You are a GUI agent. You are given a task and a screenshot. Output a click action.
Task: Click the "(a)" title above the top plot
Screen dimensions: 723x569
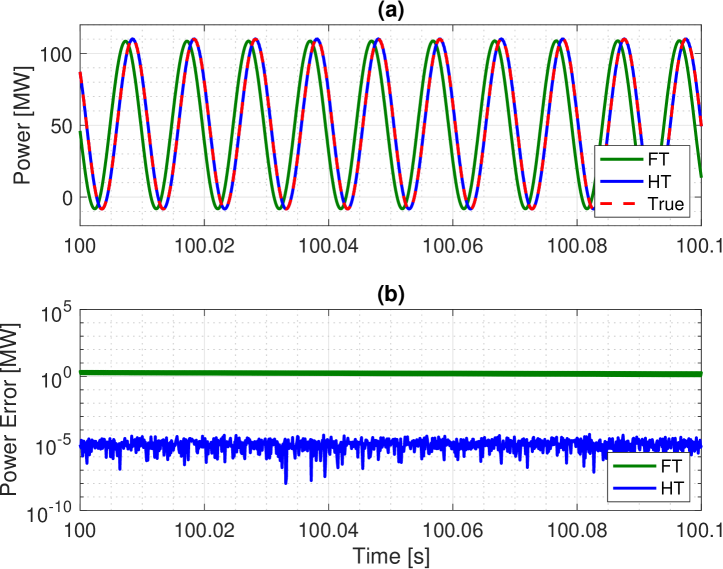click(391, 11)
